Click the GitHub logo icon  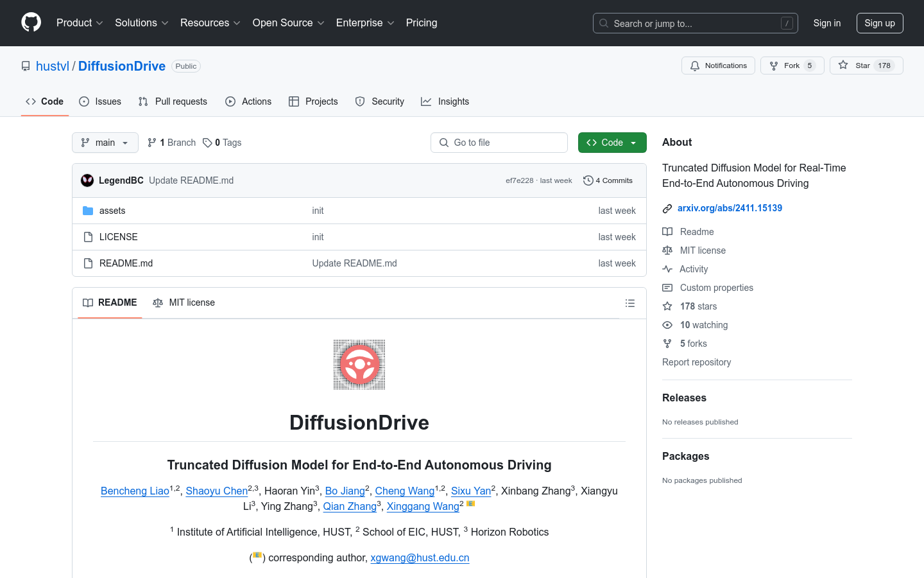tap(31, 22)
